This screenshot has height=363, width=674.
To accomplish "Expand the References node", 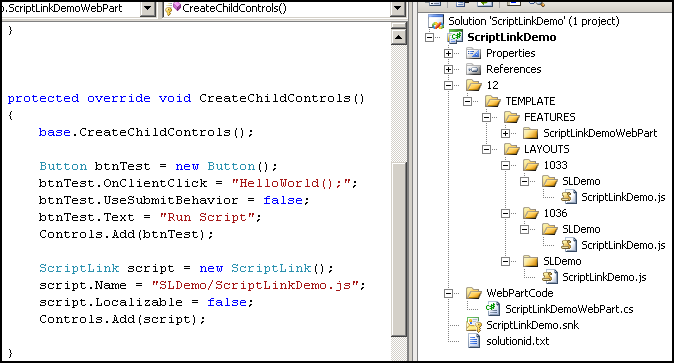I will pyautogui.click(x=448, y=69).
